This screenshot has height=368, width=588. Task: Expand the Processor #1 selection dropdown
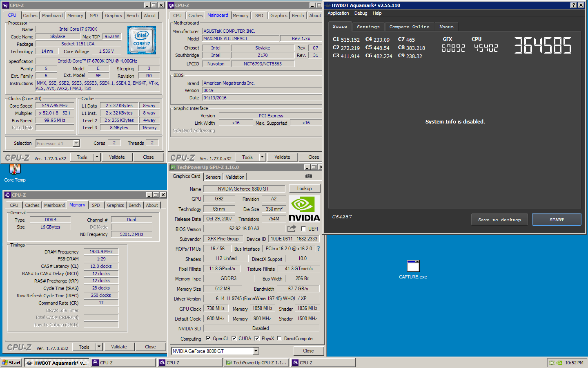pos(76,144)
